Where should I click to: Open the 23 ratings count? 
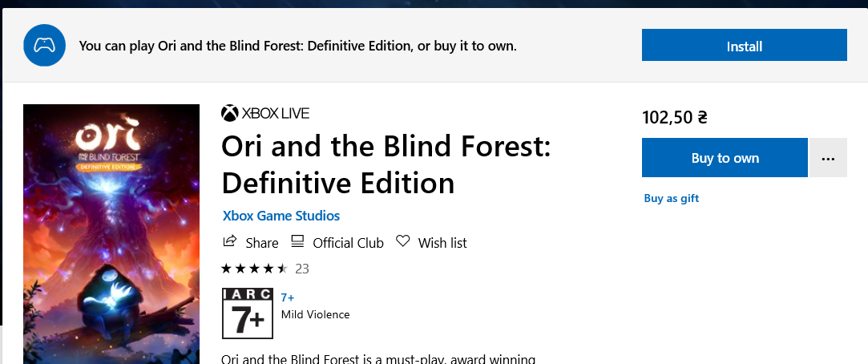click(302, 269)
